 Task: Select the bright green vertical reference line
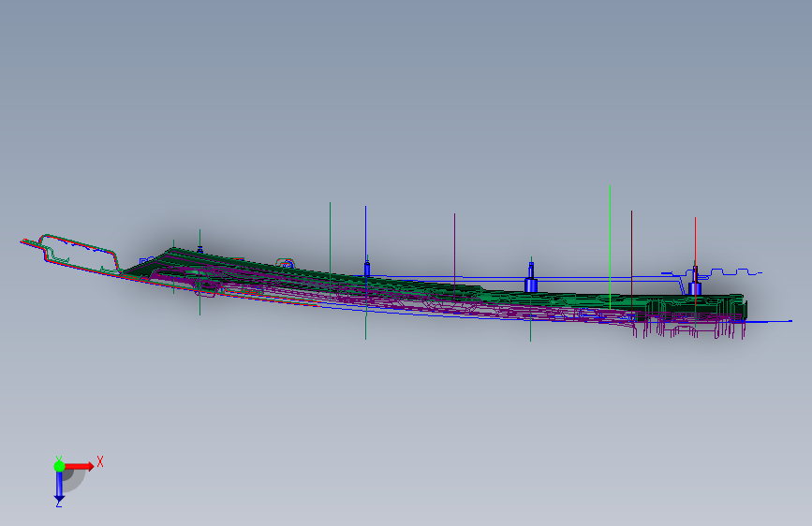pyautogui.click(x=610, y=247)
